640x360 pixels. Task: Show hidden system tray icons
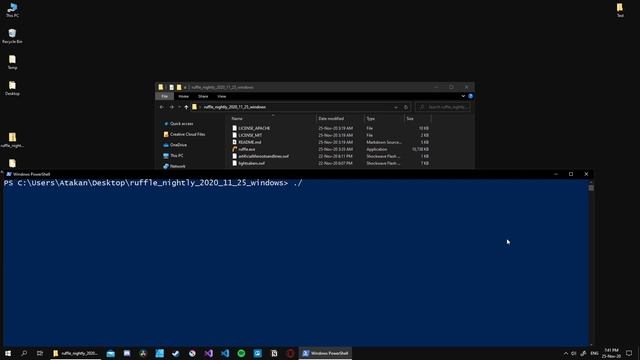(x=566, y=353)
